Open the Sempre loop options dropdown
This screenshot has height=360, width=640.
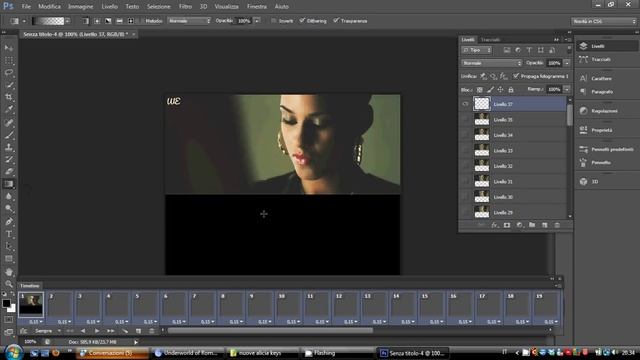[x=47, y=331]
